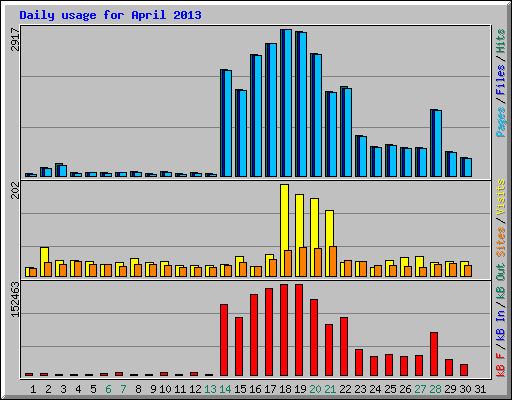Click the 2917 hits axis value
Viewport: 512px width, 400px height.
point(15,39)
